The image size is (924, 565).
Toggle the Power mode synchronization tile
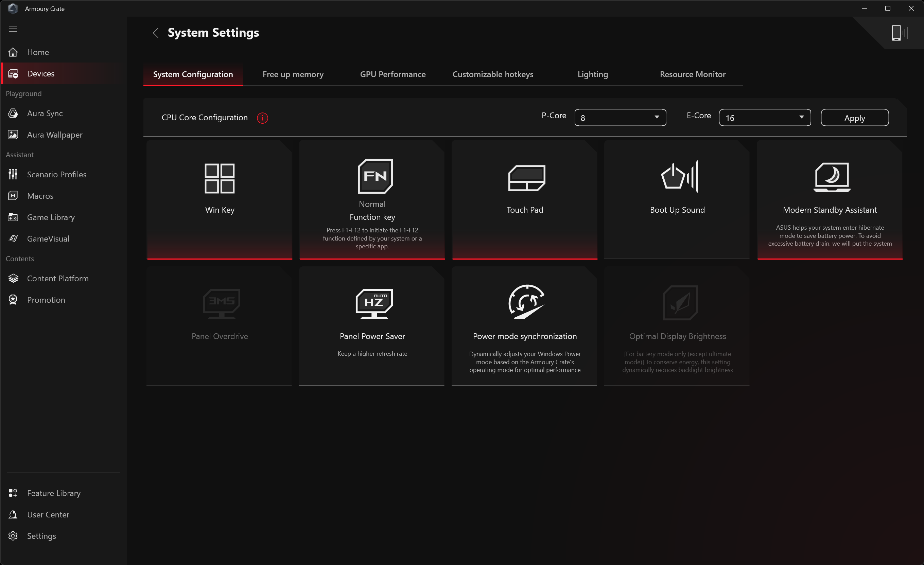(524, 325)
